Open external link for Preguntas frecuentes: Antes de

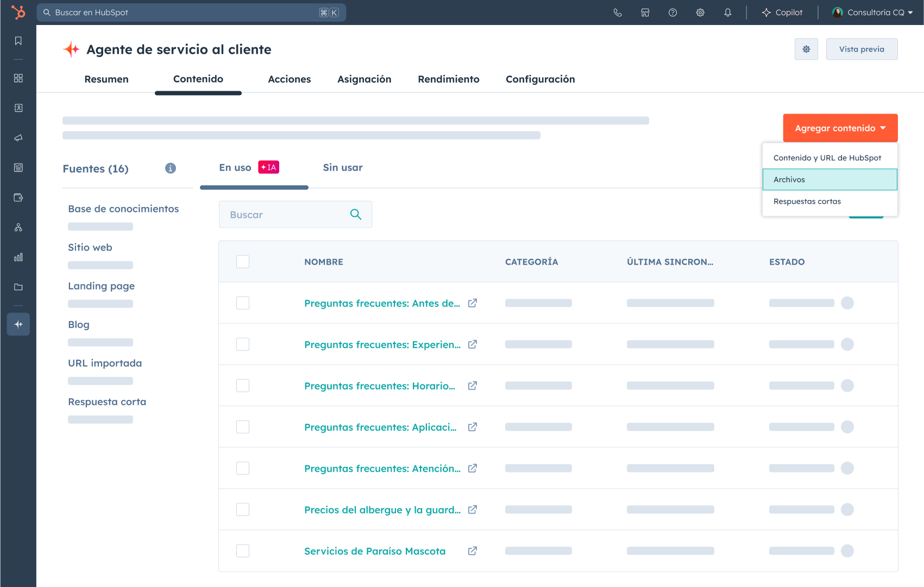(x=473, y=303)
